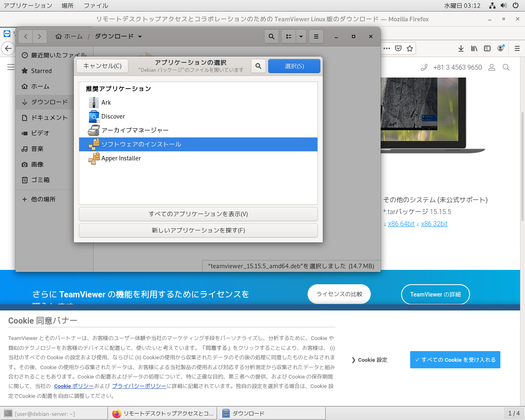The image size is (525, 420).
Task: Open ドキュメント in sidebar
Action: (x=55, y=118)
